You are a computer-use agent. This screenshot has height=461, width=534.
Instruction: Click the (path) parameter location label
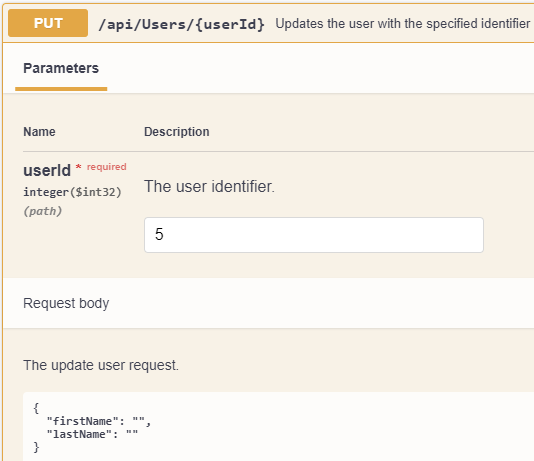pyautogui.click(x=43, y=211)
